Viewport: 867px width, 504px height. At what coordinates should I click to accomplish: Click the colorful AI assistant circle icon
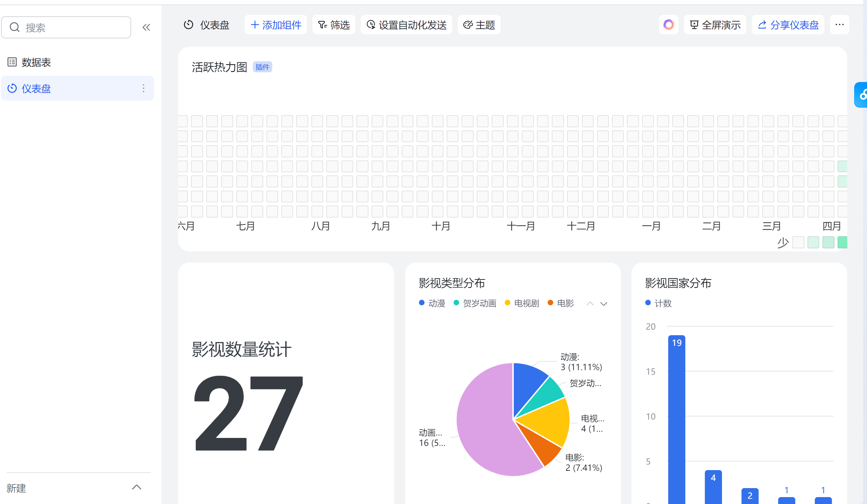[668, 25]
